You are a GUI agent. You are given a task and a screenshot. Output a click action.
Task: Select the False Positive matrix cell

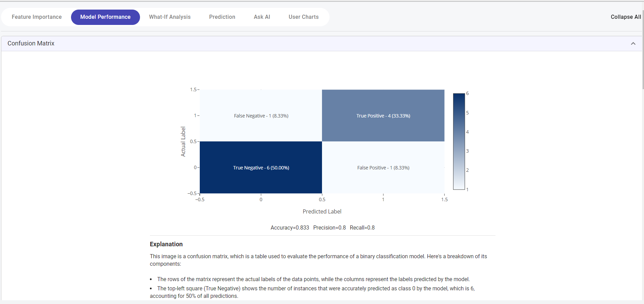click(x=383, y=168)
